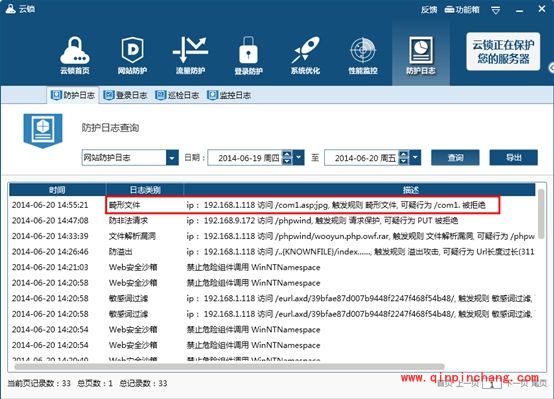Switch to the 监控日志 tab
Image resolution: width=554 pixels, height=399 pixels.
229,95
